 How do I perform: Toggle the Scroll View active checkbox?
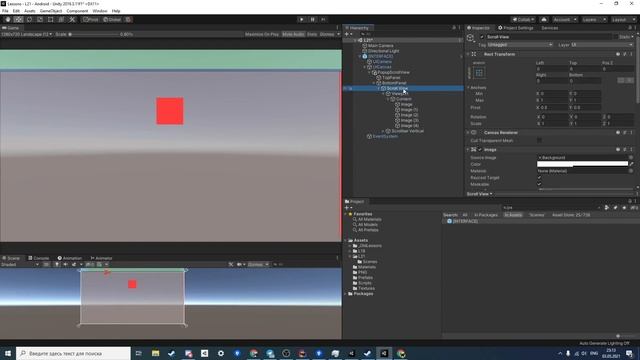(482, 37)
